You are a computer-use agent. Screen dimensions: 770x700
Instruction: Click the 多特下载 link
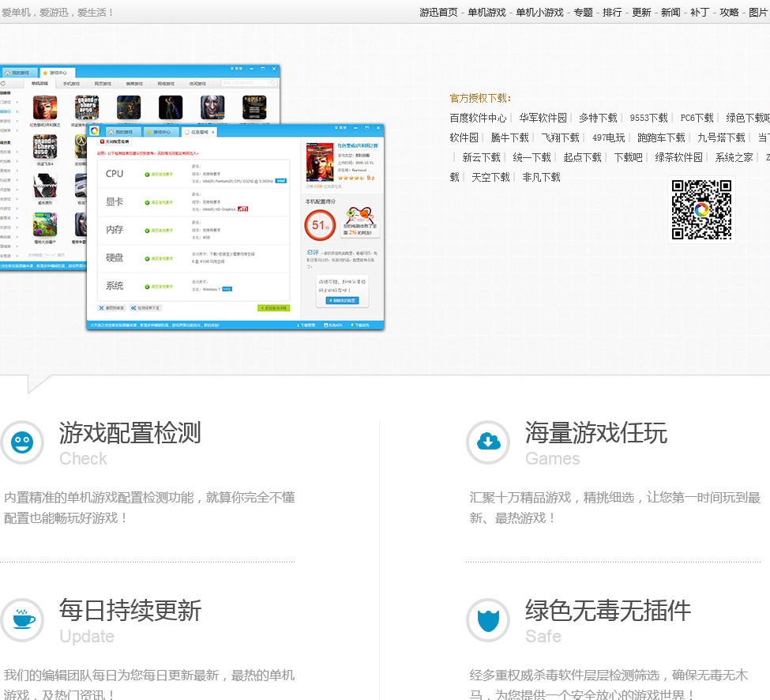(598, 118)
